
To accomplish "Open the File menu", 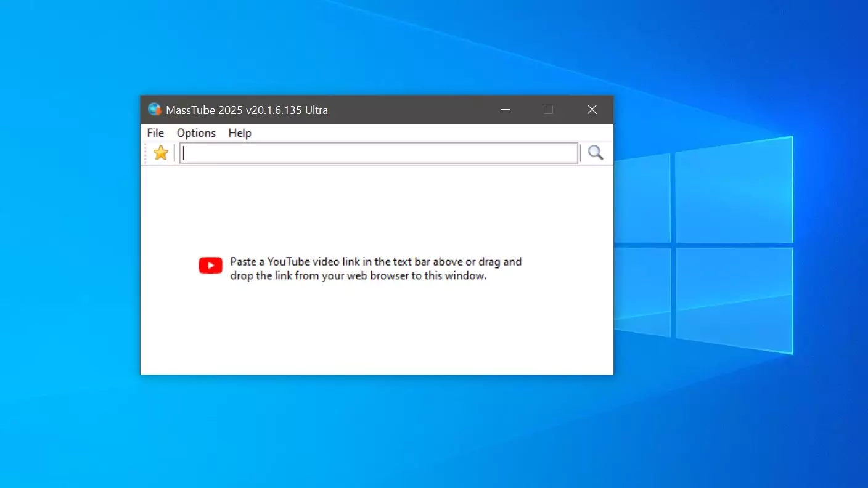I will click(155, 133).
